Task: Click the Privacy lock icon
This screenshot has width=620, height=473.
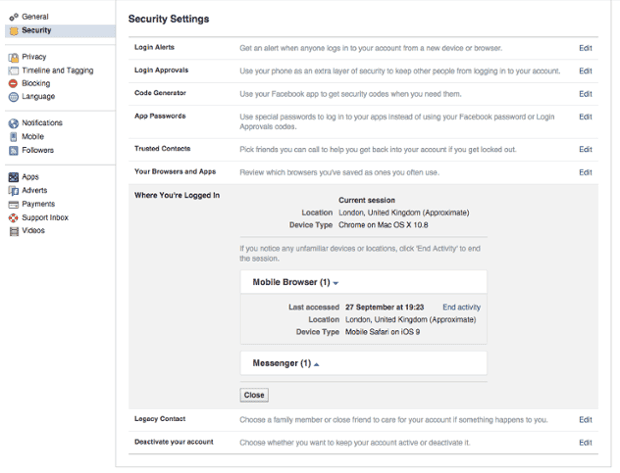Action: coord(13,57)
